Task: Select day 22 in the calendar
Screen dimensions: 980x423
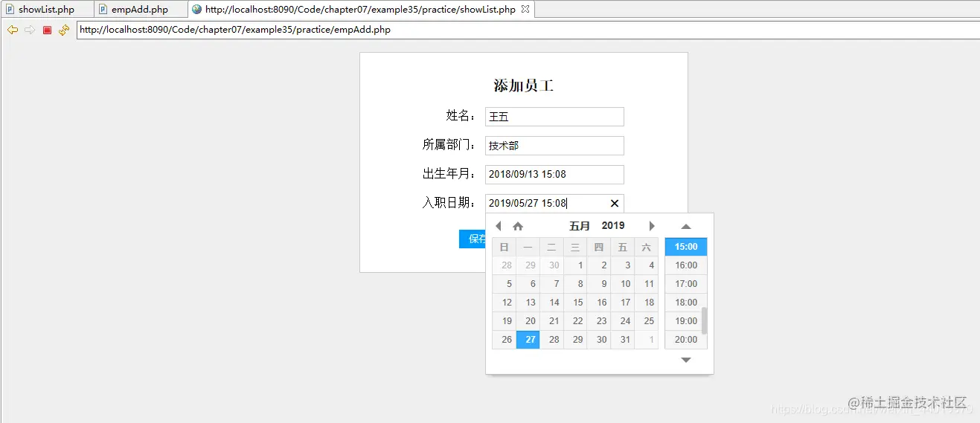Action: click(576, 321)
